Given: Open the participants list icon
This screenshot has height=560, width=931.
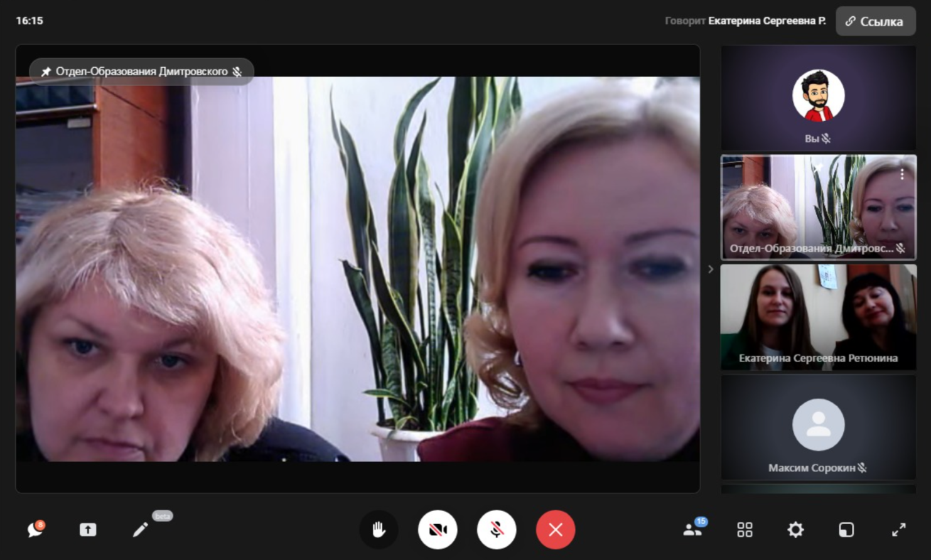Looking at the screenshot, I should pos(692,530).
